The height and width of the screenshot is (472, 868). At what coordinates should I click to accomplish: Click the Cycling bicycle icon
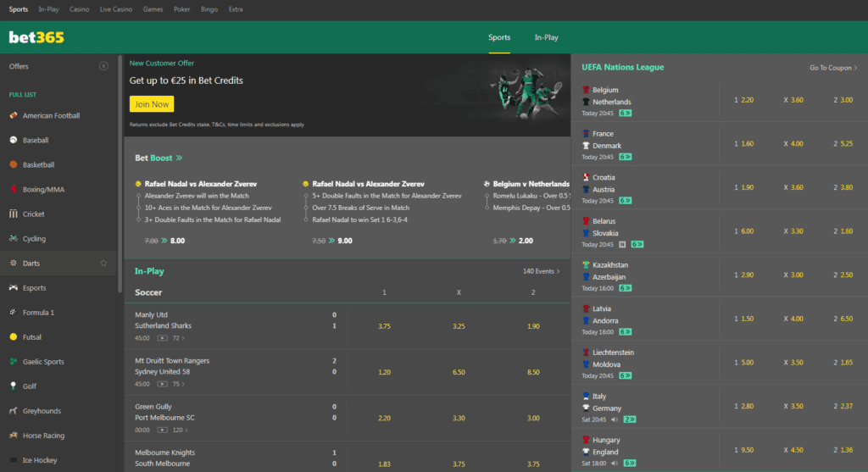click(x=13, y=239)
